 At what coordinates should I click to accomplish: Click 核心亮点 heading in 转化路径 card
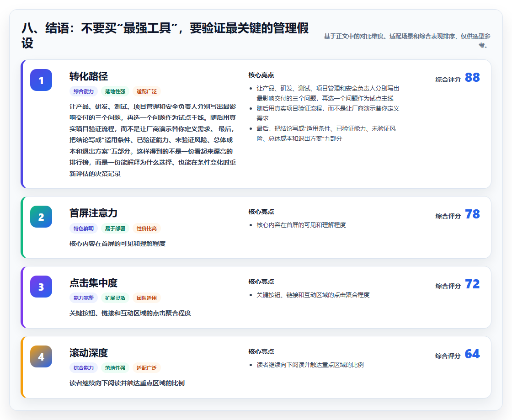(x=261, y=75)
